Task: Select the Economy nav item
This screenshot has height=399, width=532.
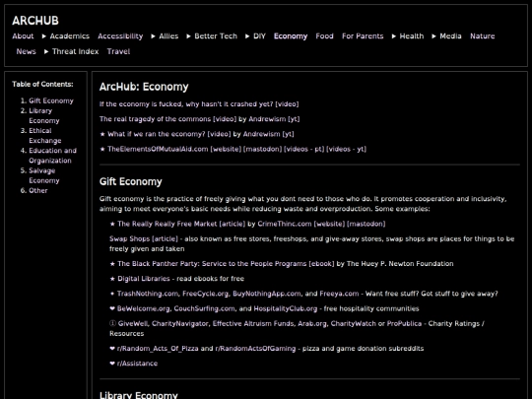Action: tap(291, 36)
